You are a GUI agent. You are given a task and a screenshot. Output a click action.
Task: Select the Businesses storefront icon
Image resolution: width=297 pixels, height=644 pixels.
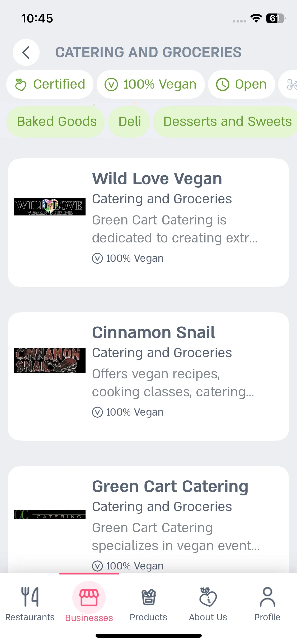coord(89,597)
